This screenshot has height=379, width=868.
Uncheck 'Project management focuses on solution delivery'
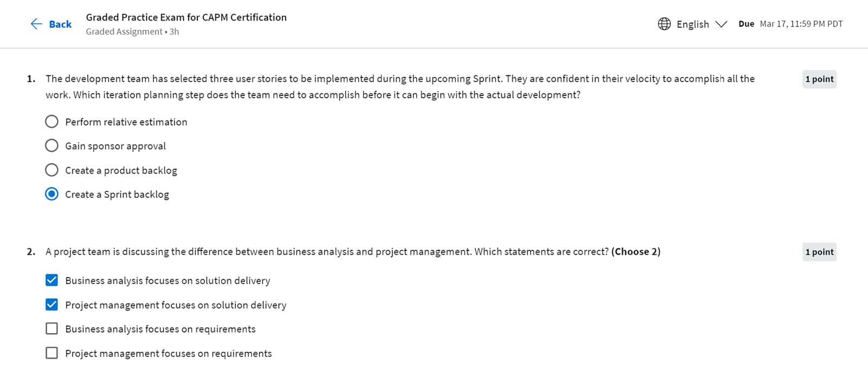point(52,304)
